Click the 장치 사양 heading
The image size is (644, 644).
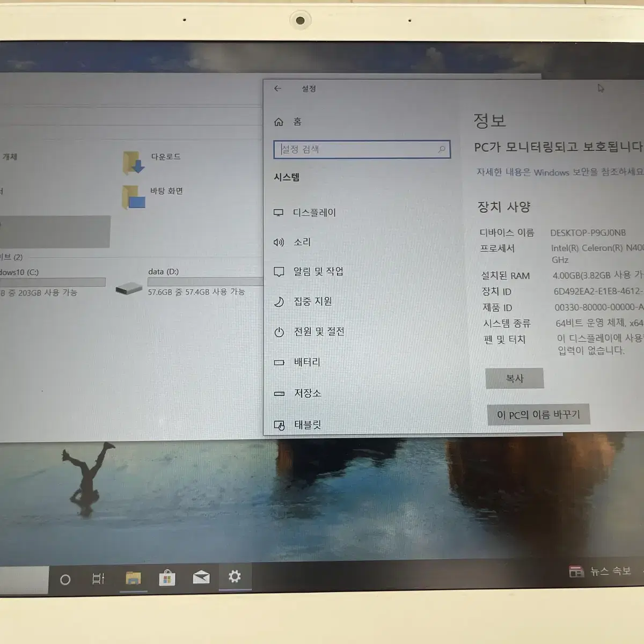504,207
